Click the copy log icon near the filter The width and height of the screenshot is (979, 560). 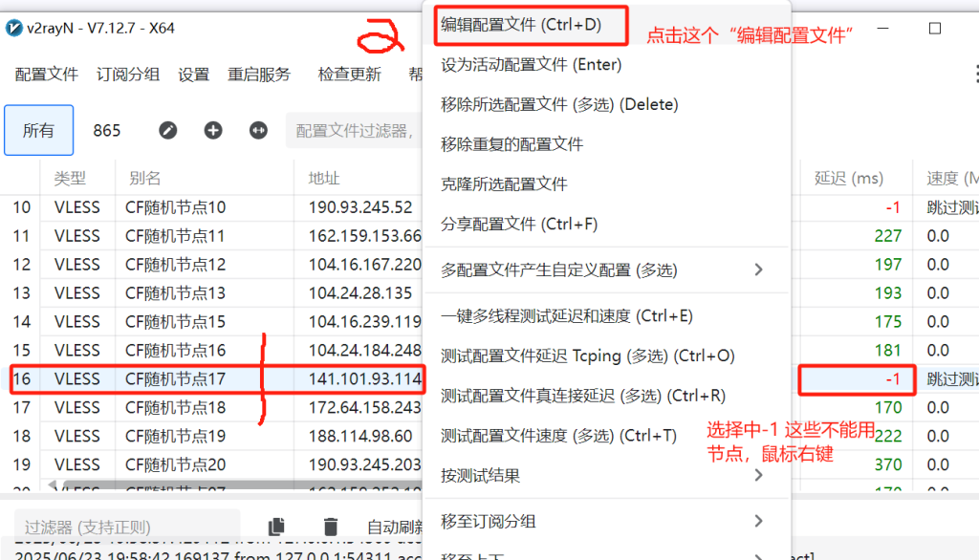[x=276, y=527]
